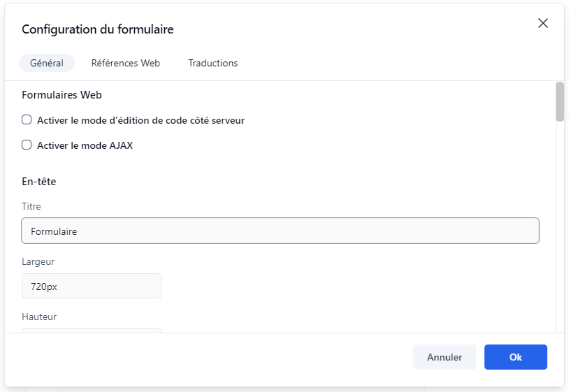Select the partially visible Hauteur input field
Screen dimensions: 569x392
(x=92, y=330)
